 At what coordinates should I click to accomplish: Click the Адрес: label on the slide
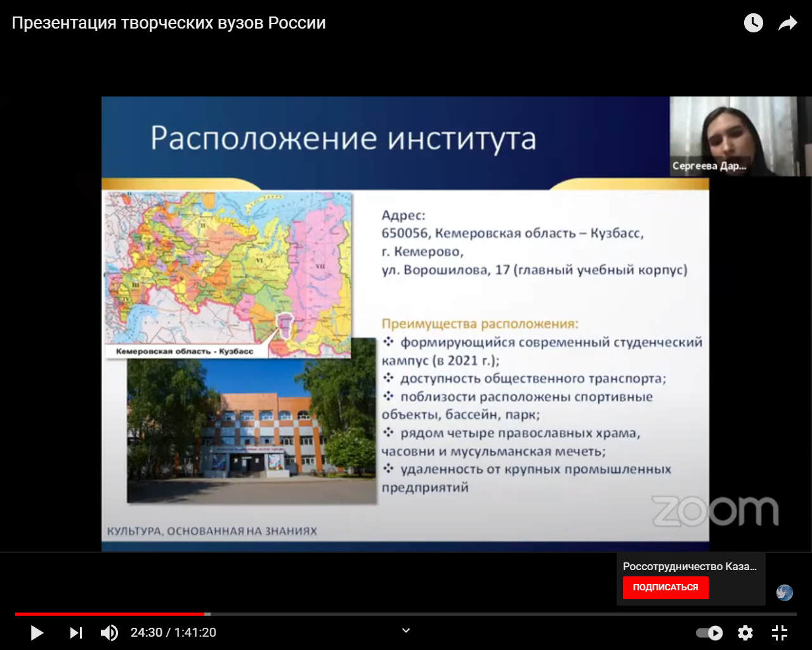pos(403,215)
